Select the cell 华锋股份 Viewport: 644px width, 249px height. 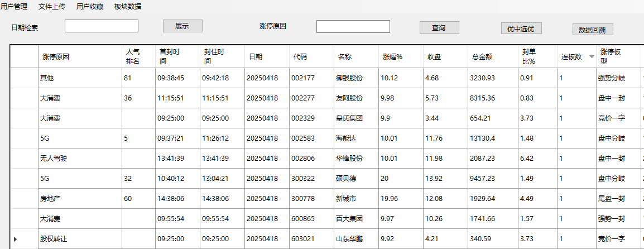point(356,159)
